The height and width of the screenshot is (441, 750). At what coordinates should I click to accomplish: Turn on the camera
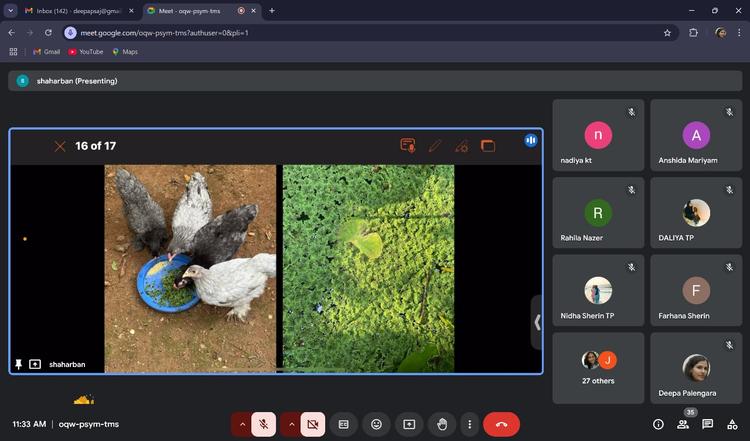[312, 424]
